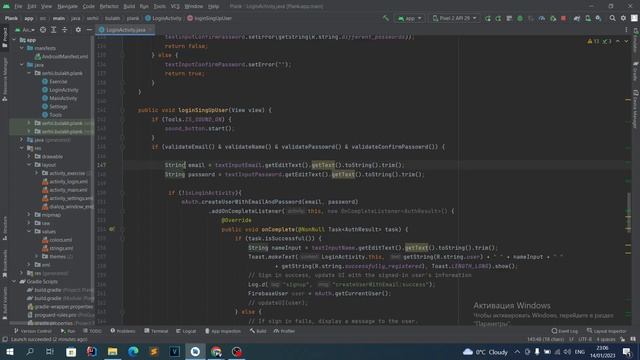
Task: Open activity_login.xml layout file
Action: point(65,182)
